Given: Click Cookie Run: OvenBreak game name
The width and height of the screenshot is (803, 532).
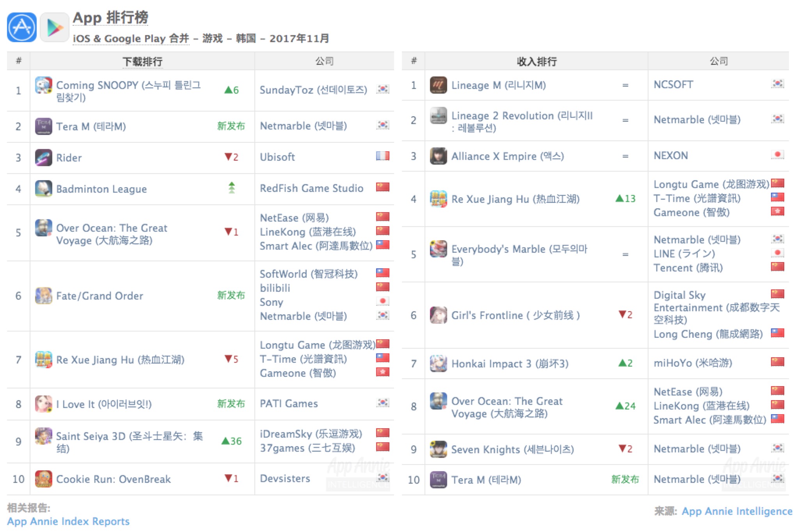Looking at the screenshot, I should 114,479.
